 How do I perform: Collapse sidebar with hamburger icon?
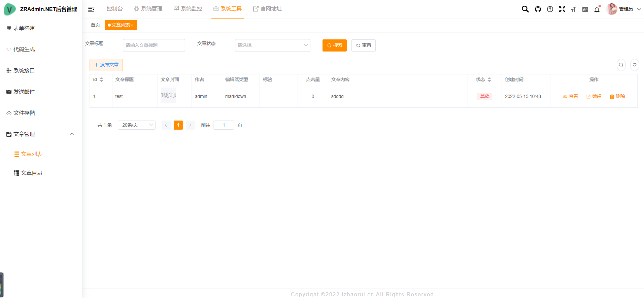[91, 9]
